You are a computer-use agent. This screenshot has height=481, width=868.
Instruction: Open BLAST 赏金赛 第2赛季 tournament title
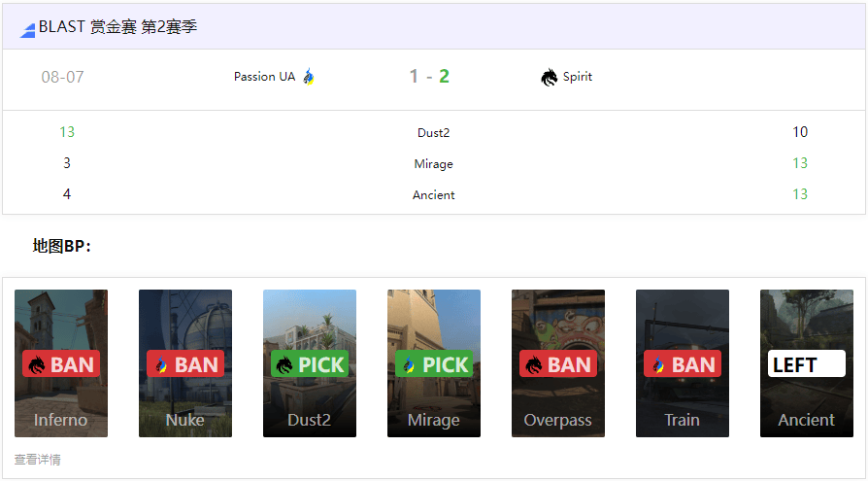[x=117, y=26]
